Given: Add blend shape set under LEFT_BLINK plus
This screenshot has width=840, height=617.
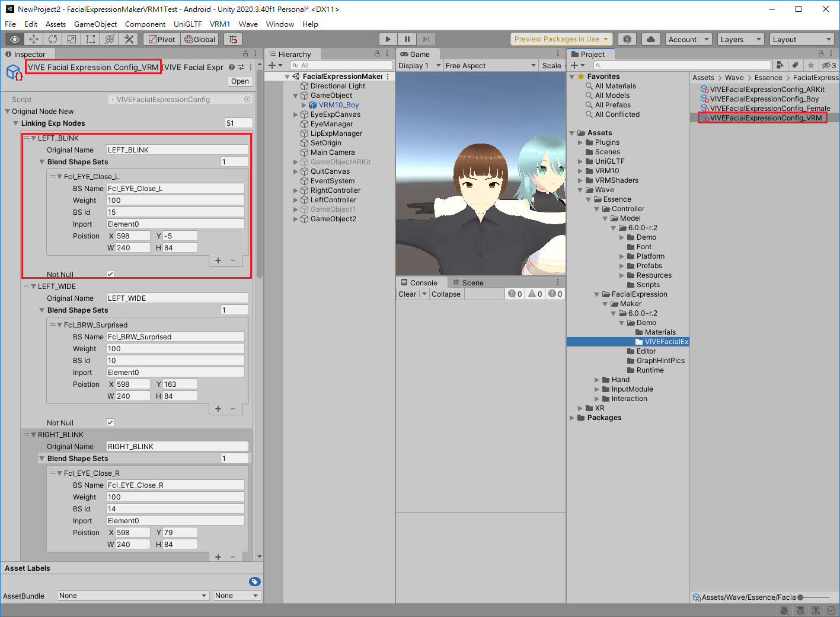Looking at the screenshot, I should pyautogui.click(x=218, y=260).
